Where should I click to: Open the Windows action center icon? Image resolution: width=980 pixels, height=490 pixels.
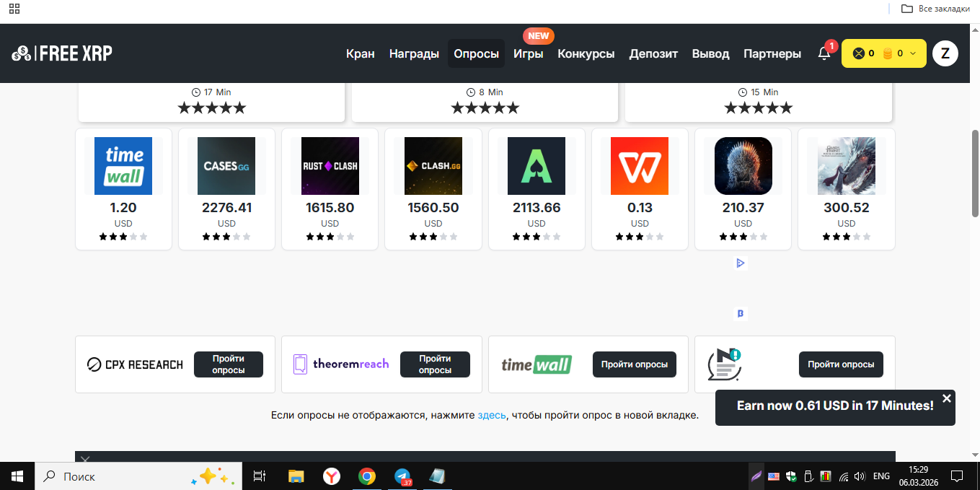click(957, 476)
